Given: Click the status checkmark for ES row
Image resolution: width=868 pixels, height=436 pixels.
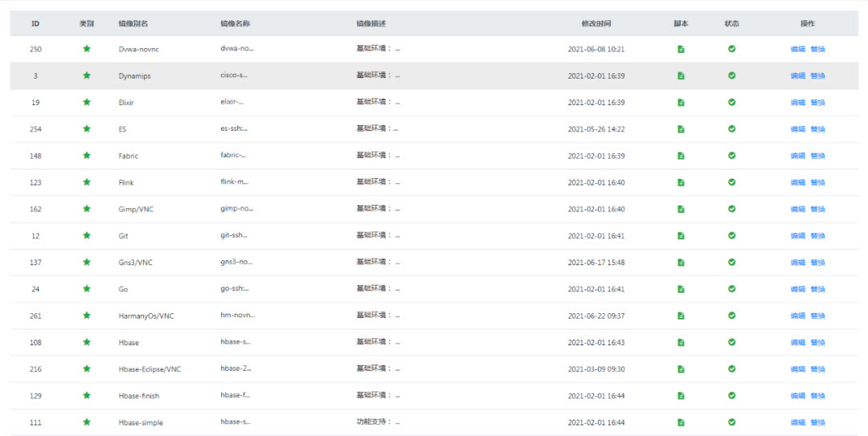Looking at the screenshot, I should coord(732,129).
